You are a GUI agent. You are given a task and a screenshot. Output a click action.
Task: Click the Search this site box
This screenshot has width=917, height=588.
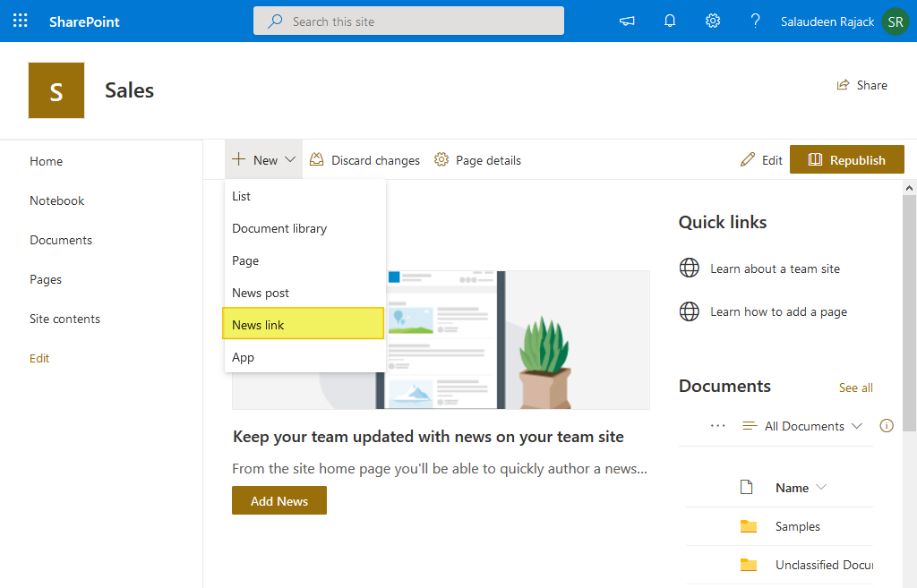[408, 20]
